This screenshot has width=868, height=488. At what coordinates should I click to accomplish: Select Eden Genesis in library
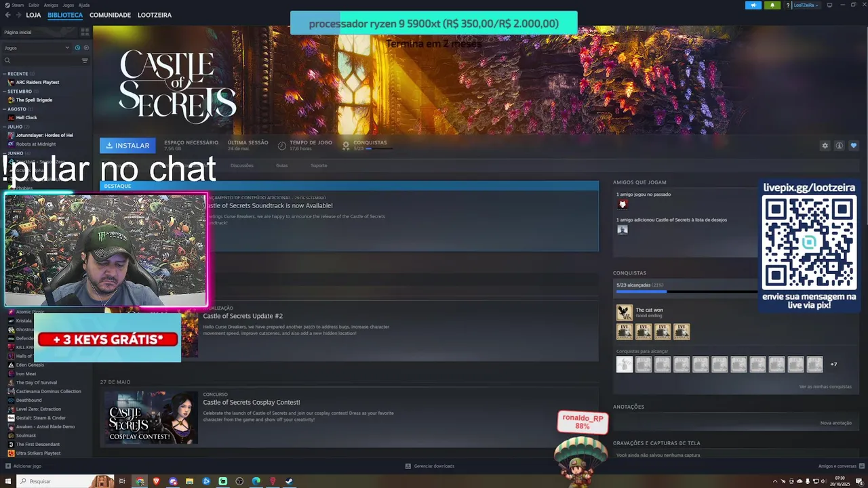pos(30,365)
